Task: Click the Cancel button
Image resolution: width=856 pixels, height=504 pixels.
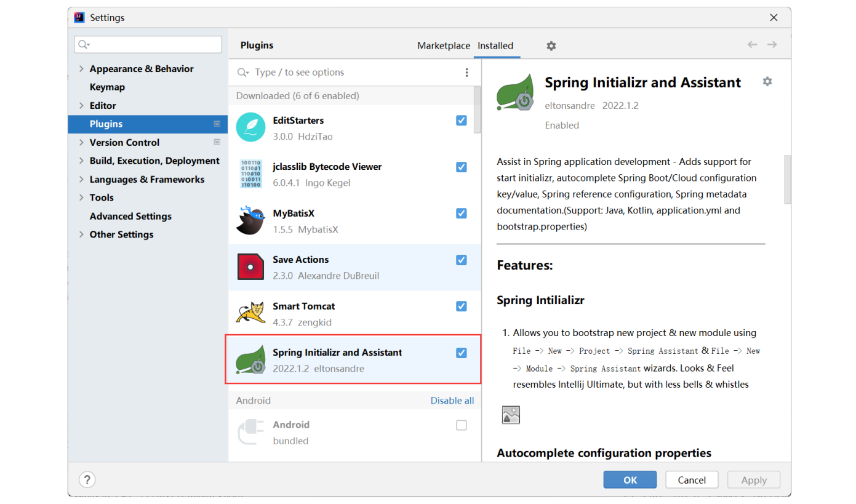Action: tap(692, 480)
